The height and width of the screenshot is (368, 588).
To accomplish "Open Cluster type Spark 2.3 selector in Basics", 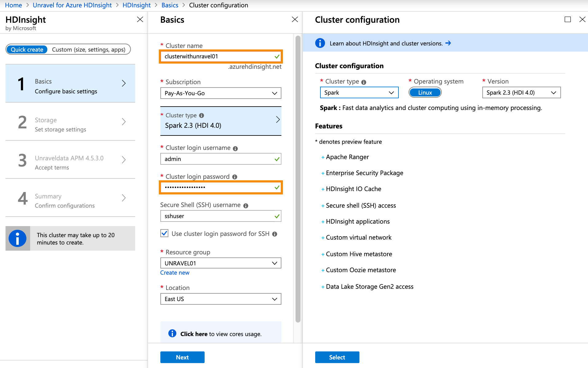I will [221, 121].
